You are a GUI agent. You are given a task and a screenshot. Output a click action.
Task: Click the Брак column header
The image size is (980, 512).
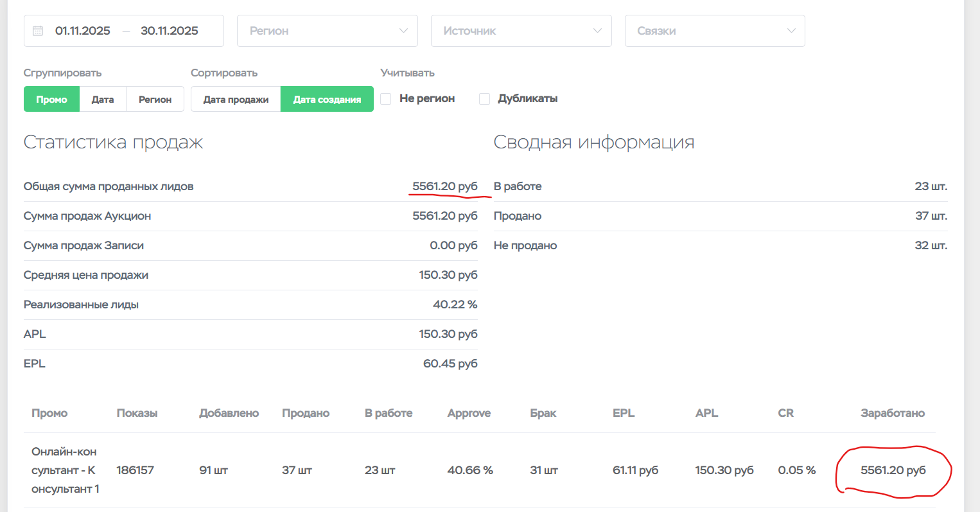coord(543,413)
